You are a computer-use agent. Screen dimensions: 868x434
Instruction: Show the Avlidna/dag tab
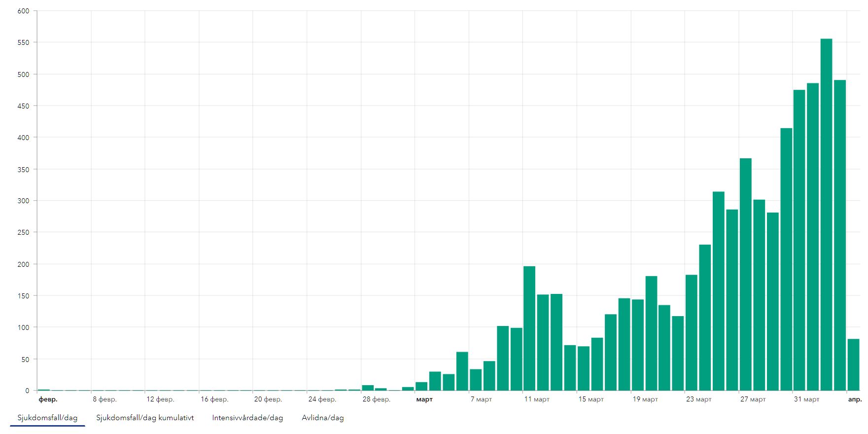tap(322, 418)
